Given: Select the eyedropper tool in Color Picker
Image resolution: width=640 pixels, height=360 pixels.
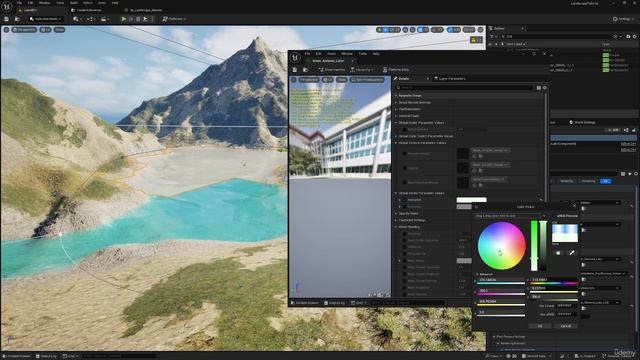Looking at the screenshot, I should pyautogui.click(x=571, y=253).
